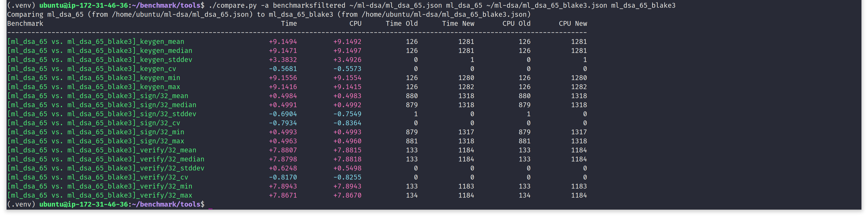Select the +7.8671 verify/32_max Time value

coord(283,195)
